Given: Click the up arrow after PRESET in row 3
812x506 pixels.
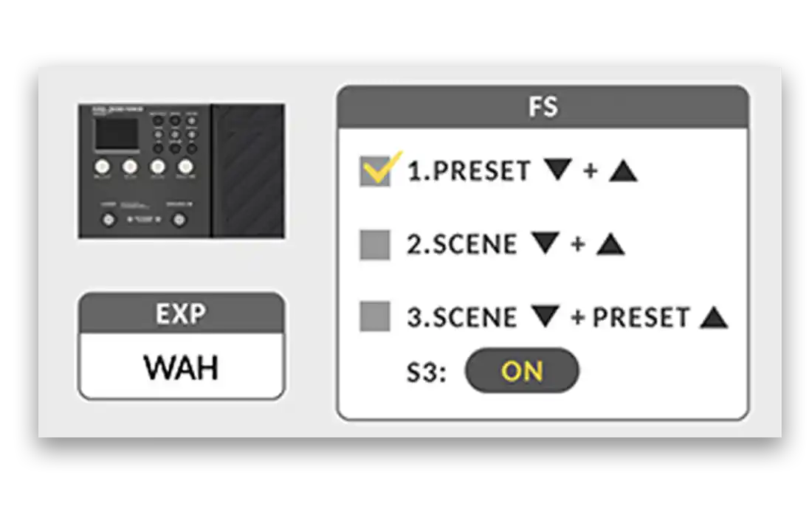Looking at the screenshot, I should pos(714,317).
